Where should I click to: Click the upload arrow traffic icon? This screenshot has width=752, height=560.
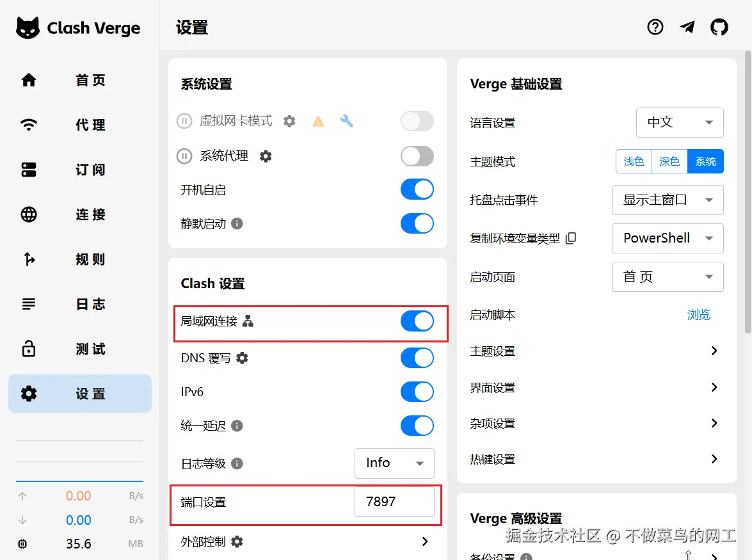tap(22, 496)
